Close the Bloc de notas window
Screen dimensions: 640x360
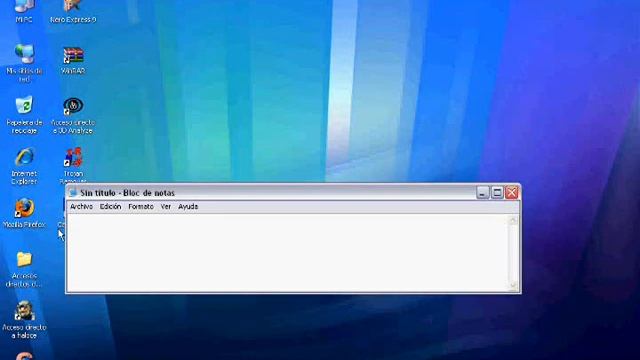tap(511, 193)
